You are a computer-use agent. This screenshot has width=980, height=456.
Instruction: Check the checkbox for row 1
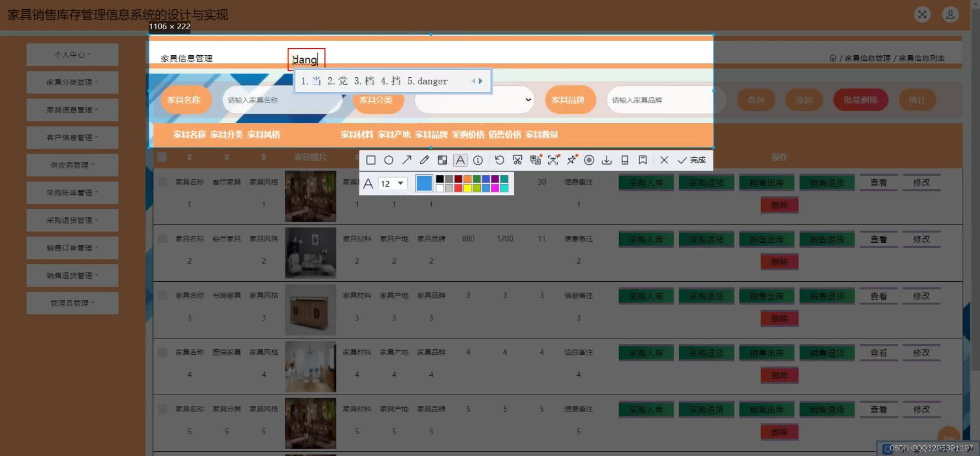tap(162, 182)
